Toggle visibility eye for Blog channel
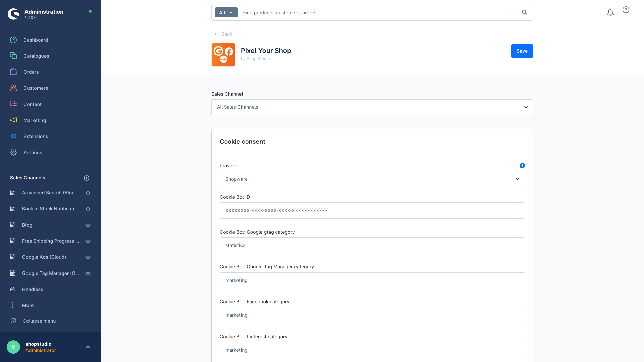This screenshot has height=362, width=644. coord(88,225)
